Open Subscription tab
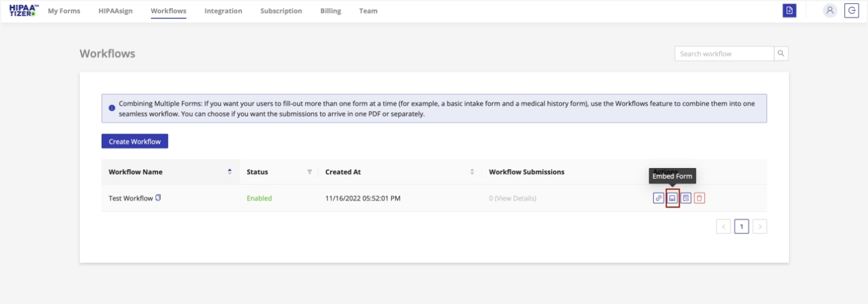Image resolution: width=868 pixels, height=304 pixels. [x=281, y=11]
